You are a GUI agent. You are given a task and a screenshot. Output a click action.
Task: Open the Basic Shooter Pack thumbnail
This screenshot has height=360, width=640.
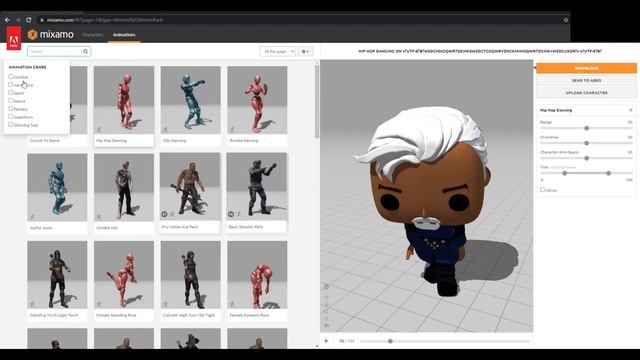click(x=257, y=187)
